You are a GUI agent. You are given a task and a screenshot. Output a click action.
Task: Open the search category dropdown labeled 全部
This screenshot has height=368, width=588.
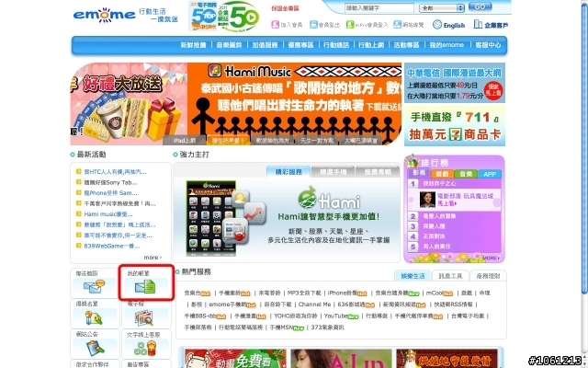pos(442,8)
